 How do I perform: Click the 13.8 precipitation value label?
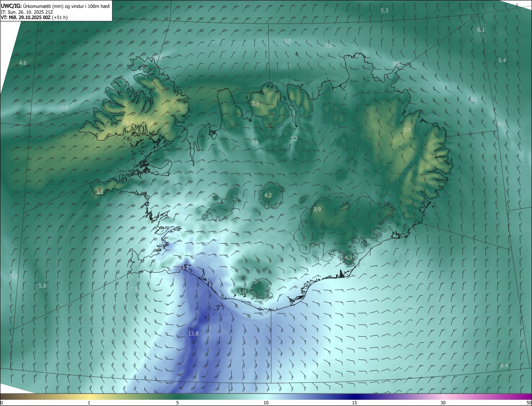(x=193, y=333)
